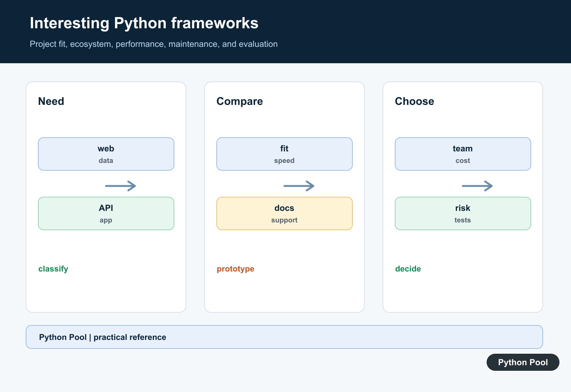
Task: Click the dark 'Python Pool' badge
Action: (523, 362)
